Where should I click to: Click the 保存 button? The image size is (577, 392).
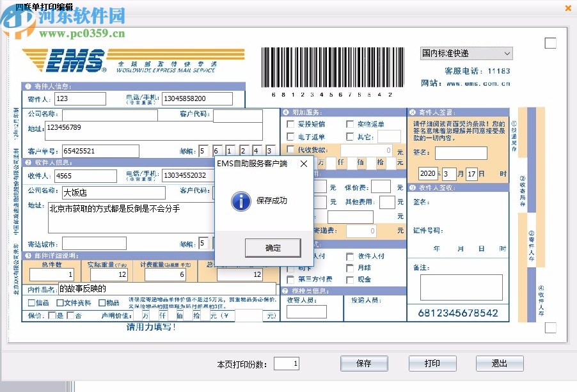click(x=363, y=363)
